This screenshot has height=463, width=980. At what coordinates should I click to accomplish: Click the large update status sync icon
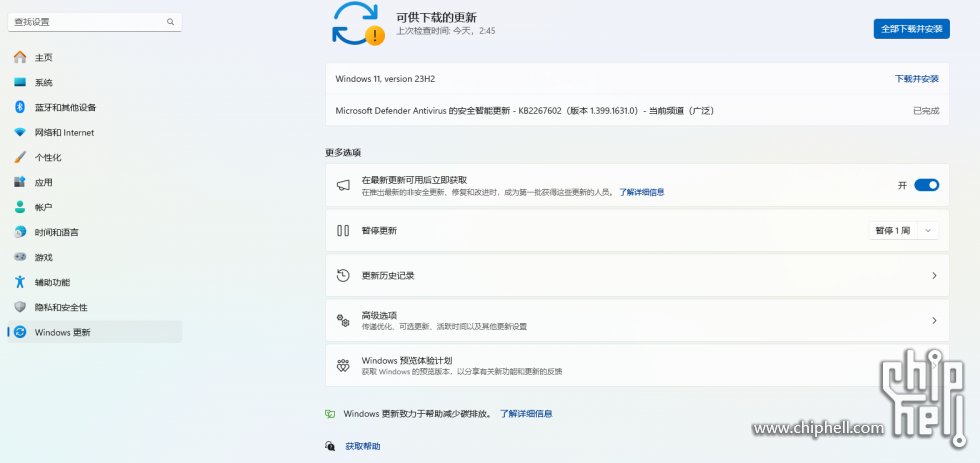[358, 24]
